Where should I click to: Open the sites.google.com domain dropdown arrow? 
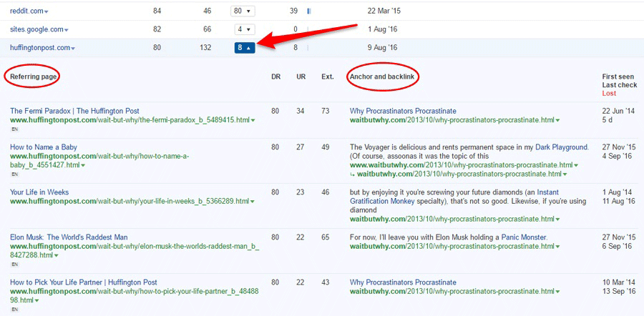tap(67, 30)
